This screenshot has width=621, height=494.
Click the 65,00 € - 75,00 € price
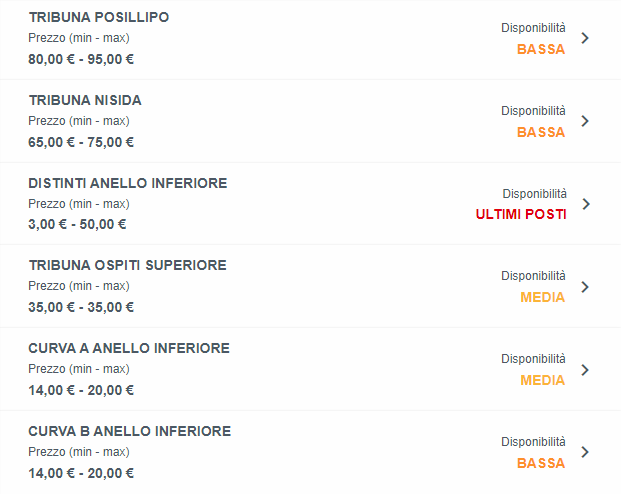click(x=81, y=142)
